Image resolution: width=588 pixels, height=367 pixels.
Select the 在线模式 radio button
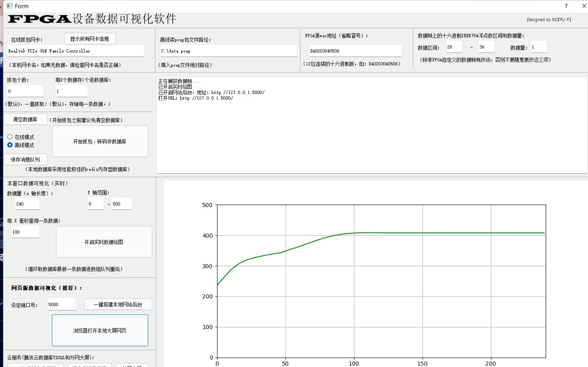point(10,137)
